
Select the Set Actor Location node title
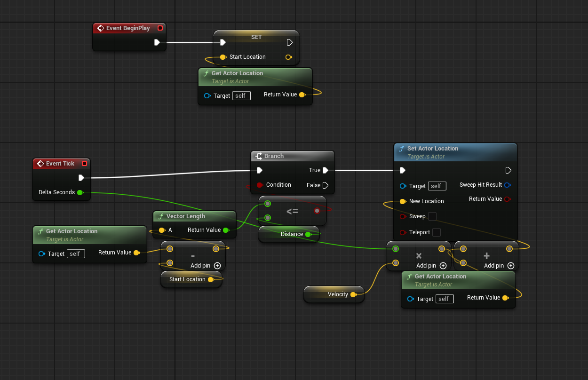[433, 149]
